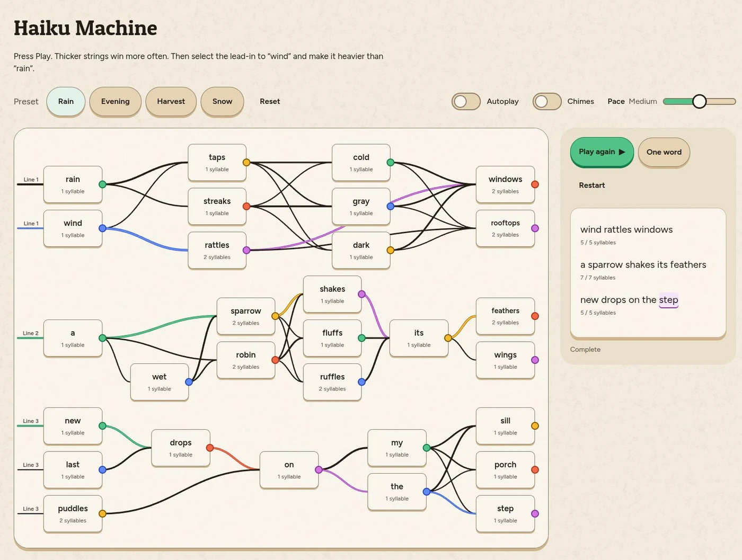This screenshot has height=560, width=742.
Task: Click the blue dot on the the node
Action: pyautogui.click(x=427, y=492)
